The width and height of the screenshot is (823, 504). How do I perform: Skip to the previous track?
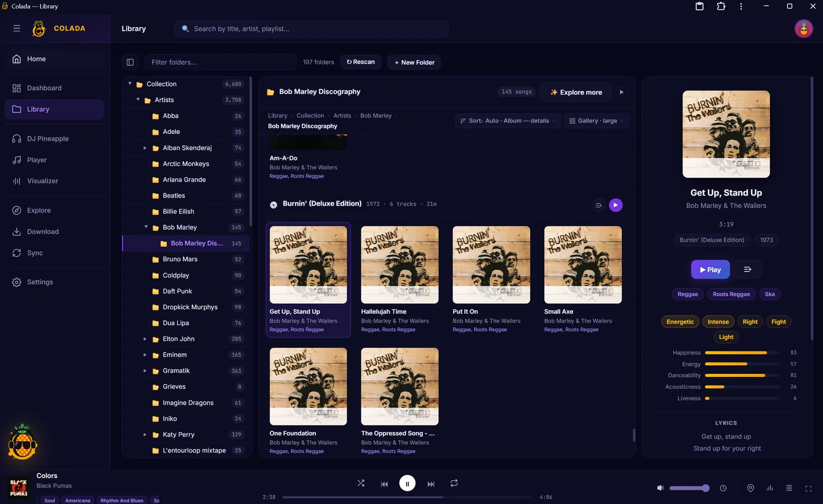point(384,484)
